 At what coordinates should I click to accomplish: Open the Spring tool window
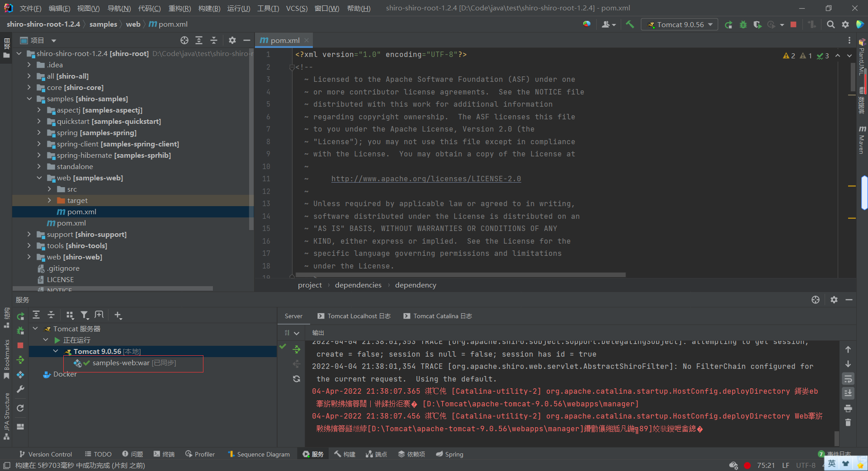449,454
